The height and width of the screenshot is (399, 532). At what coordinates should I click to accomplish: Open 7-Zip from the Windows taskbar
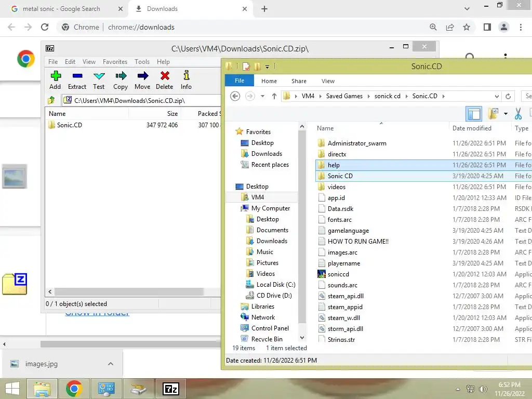pos(170,389)
